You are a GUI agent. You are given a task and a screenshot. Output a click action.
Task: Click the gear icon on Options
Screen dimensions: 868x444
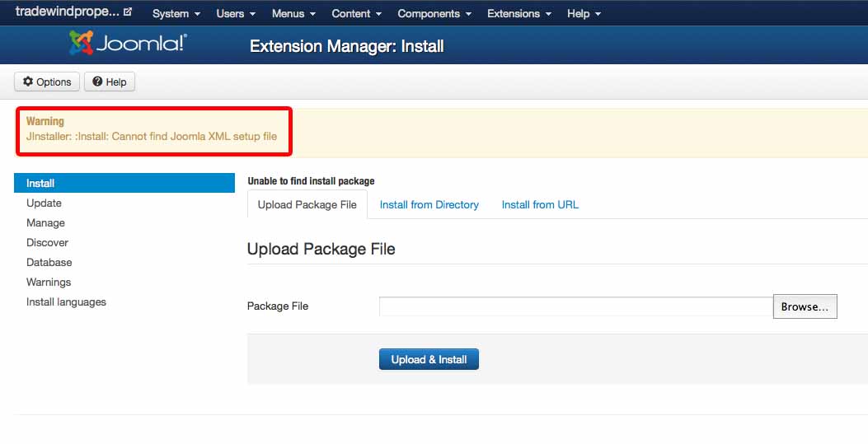(x=28, y=82)
